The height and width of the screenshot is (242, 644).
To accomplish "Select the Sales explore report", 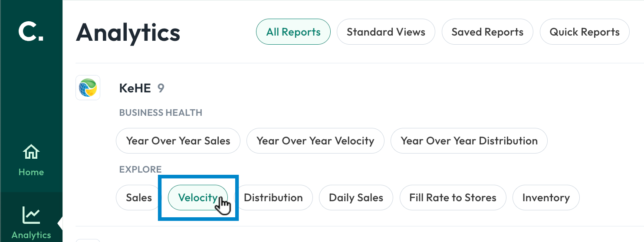I will click(139, 197).
